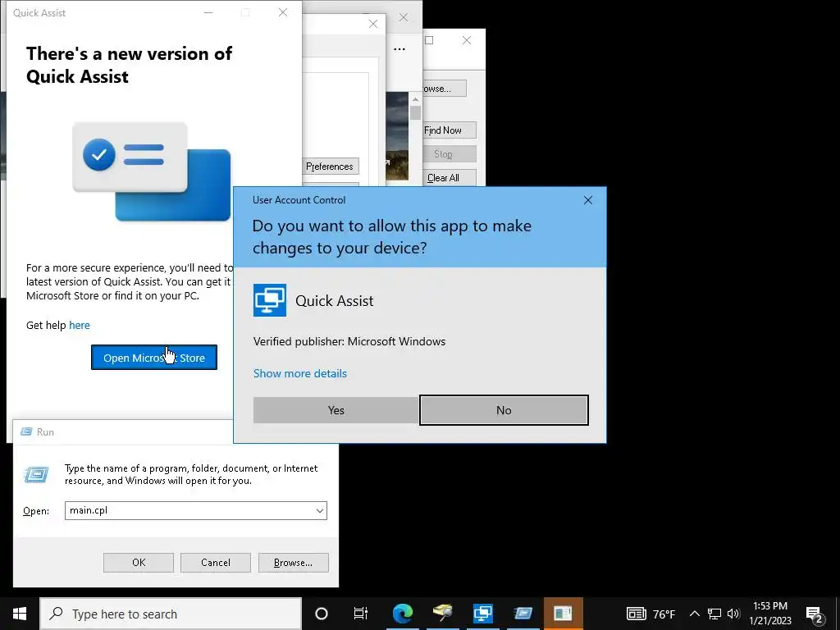Click the Verified publisher: Microsoft Windows text

pyautogui.click(x=349, y=341)
